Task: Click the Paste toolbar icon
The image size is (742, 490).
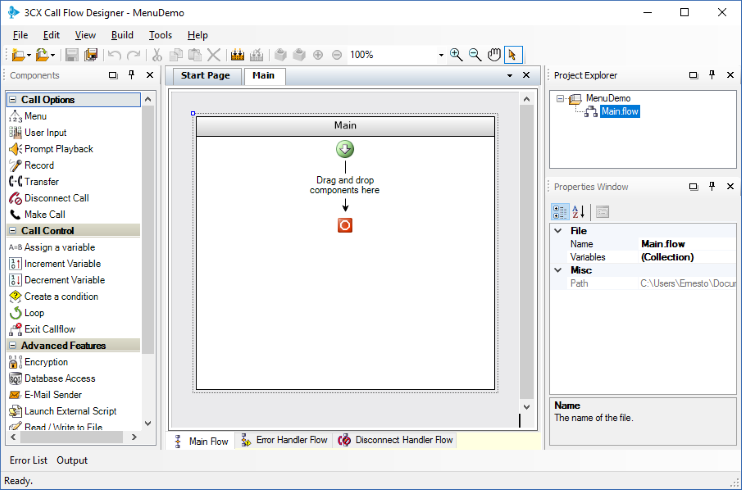Action: click(x=195, y=55)
